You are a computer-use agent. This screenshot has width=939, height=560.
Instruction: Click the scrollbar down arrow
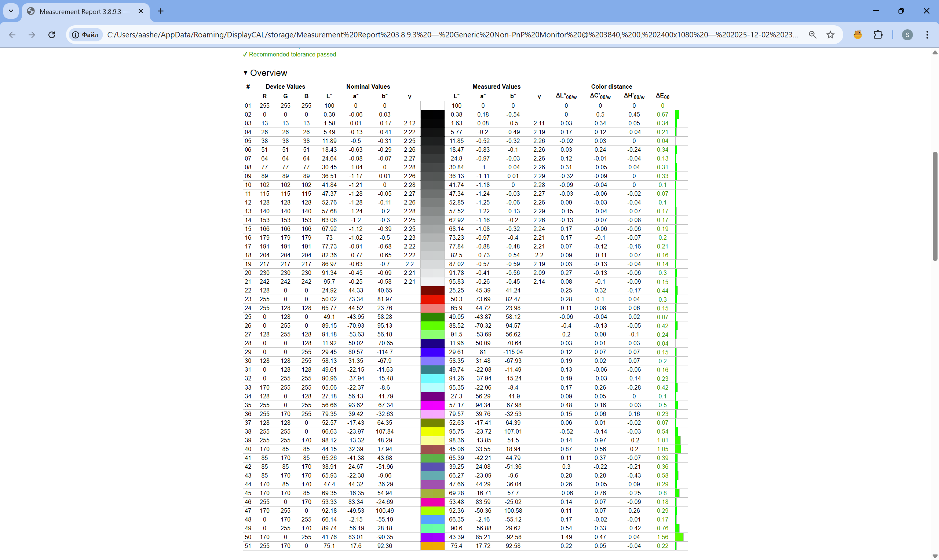[935, 556]
